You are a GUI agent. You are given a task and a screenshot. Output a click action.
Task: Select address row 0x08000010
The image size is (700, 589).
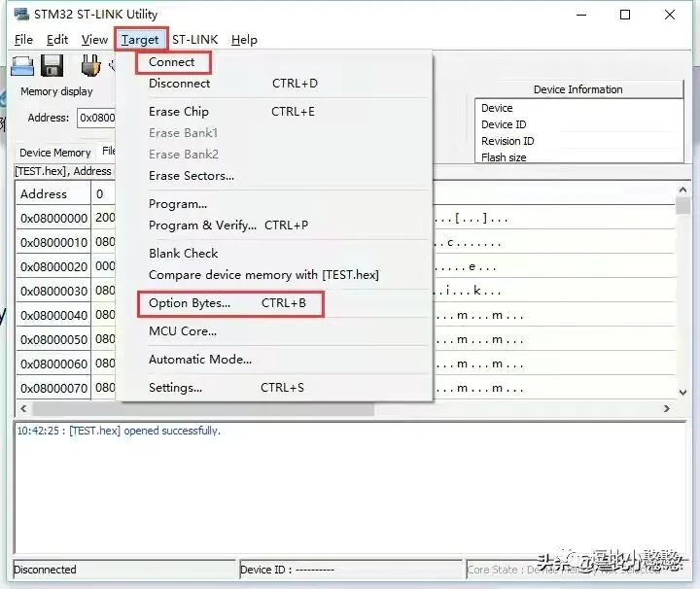click(x=53, y=242)
